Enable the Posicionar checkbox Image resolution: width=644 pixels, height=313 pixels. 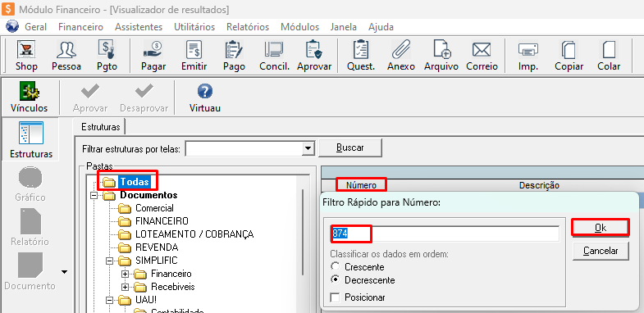336,297
